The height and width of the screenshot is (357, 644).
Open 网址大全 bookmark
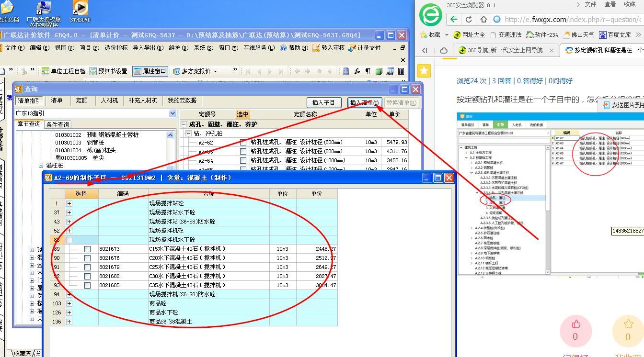[x=470, y=35]
